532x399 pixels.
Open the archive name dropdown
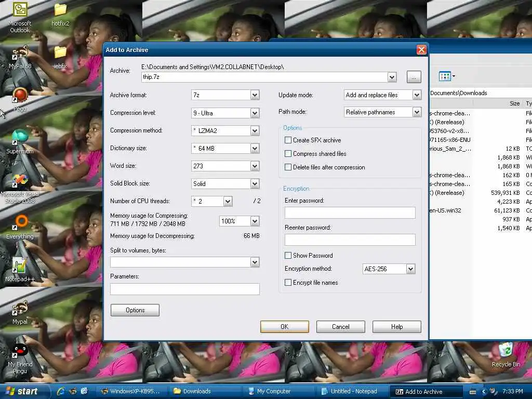click(392, 77)
